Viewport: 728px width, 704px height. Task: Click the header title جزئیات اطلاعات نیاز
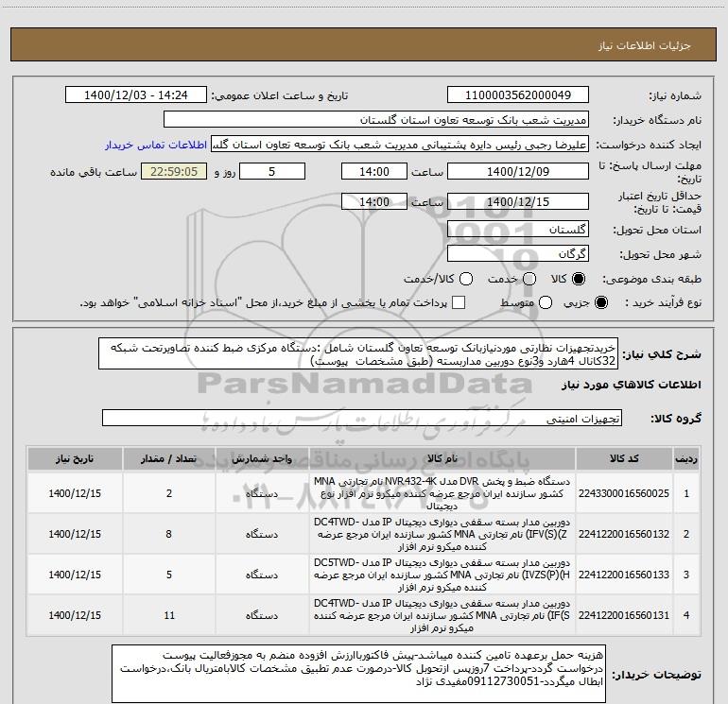(645, 45)
